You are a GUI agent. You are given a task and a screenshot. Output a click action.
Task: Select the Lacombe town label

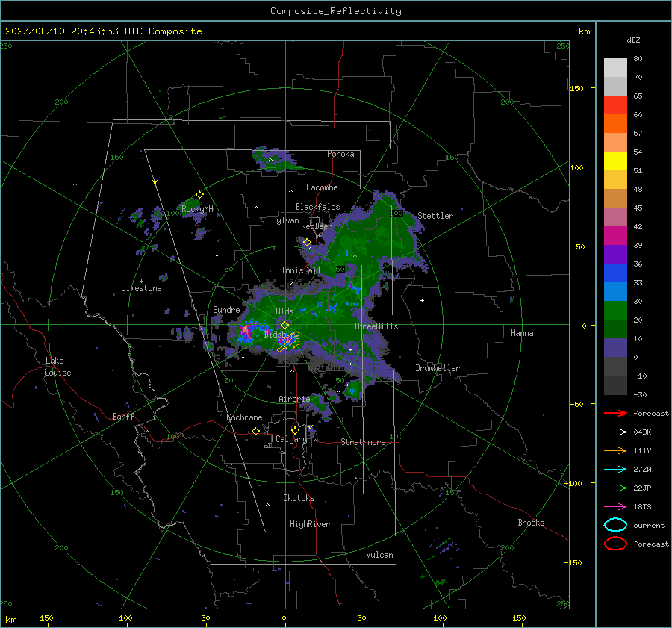(x=322, y=187)
